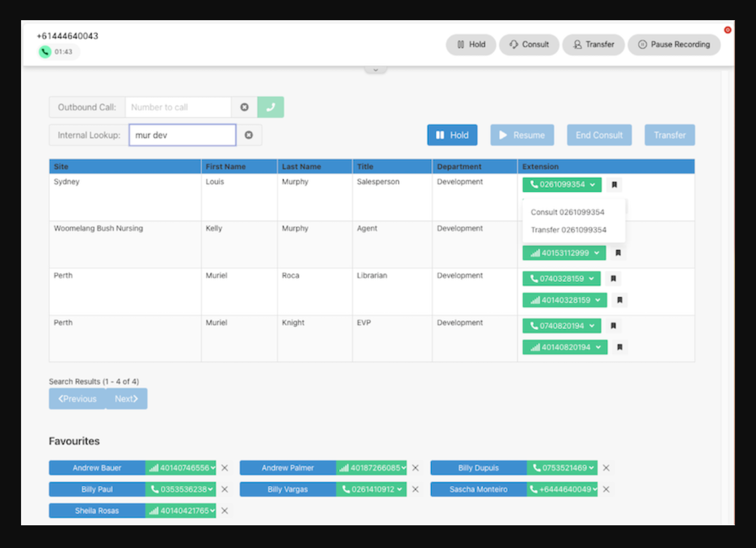Select Consult 0261099354 from menu
The width and height of the screenshot is (756, 548).
tap(567, 212)
